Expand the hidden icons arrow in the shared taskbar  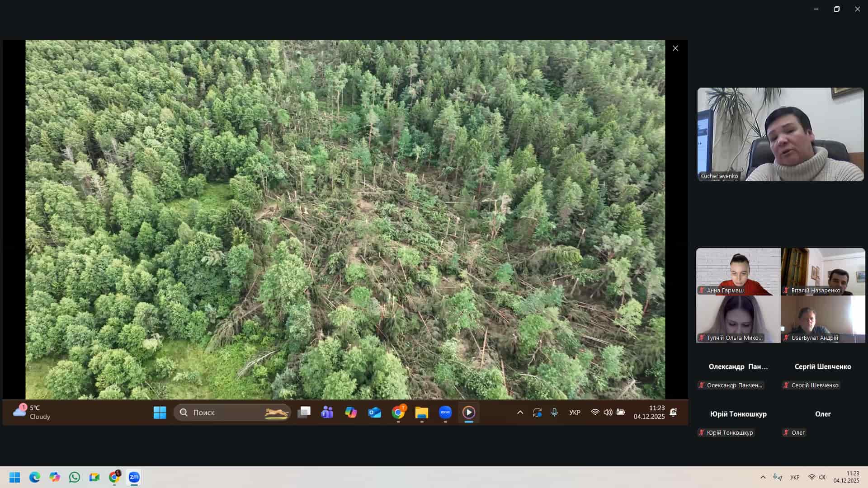520,413
